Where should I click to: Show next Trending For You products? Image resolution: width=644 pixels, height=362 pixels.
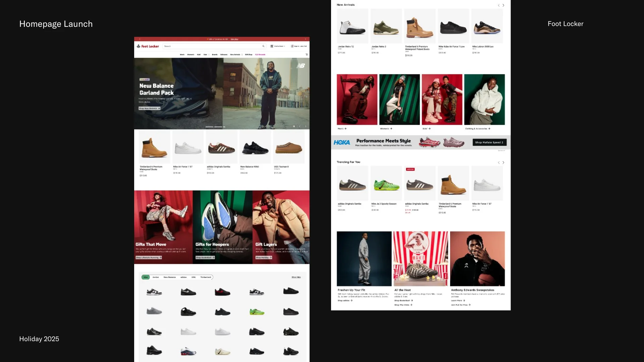click(x=503, y=163)
